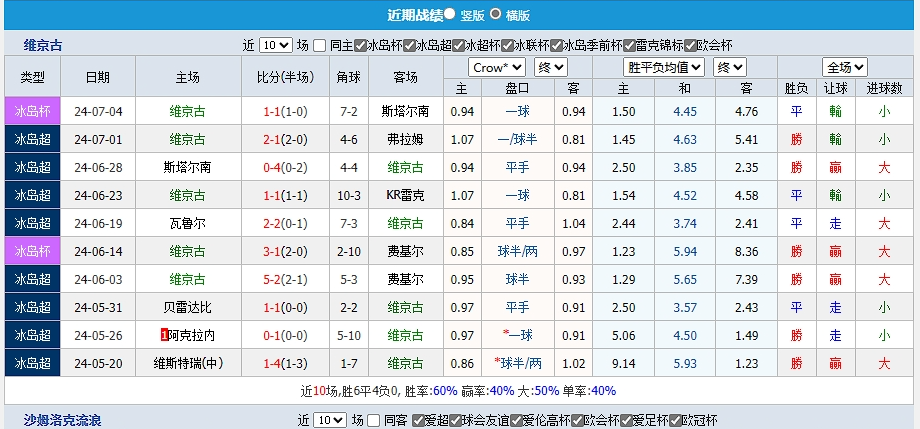Click 冰岛杯 badge in 24-06-14 row
The image size is (920, 429).
(x=33, y=251)
